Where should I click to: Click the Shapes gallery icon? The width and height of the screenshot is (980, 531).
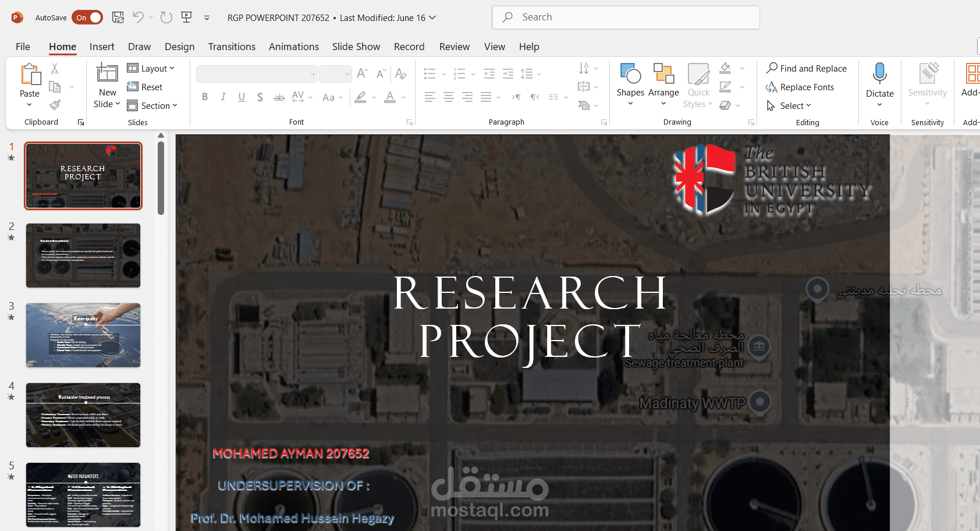[630, 73]
